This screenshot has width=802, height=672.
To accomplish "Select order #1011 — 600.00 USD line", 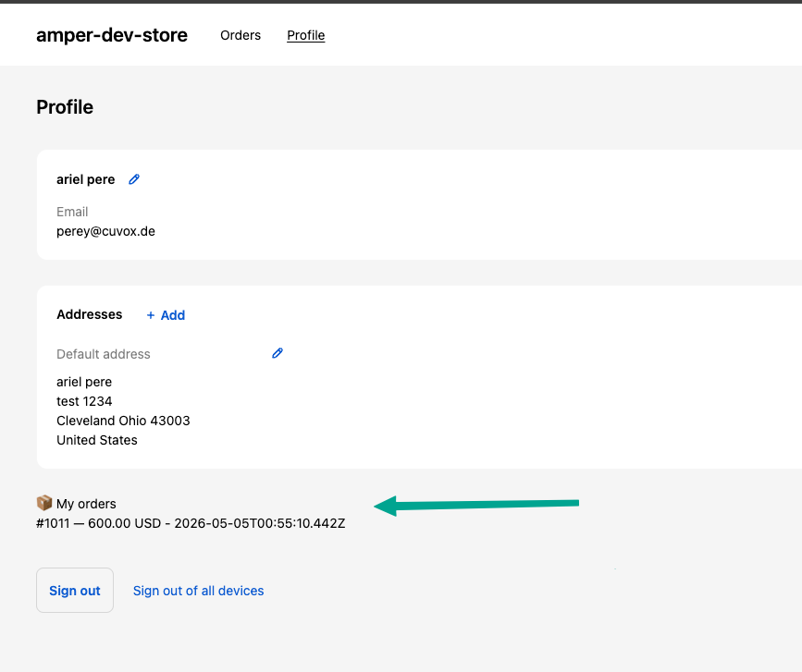I will pyautogui.click(x=191, y=523).
